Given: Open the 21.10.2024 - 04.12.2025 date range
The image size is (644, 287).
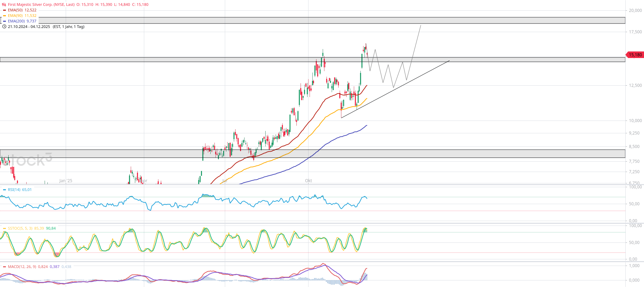Looking at the screenshot, I should (x=29, y=27).
